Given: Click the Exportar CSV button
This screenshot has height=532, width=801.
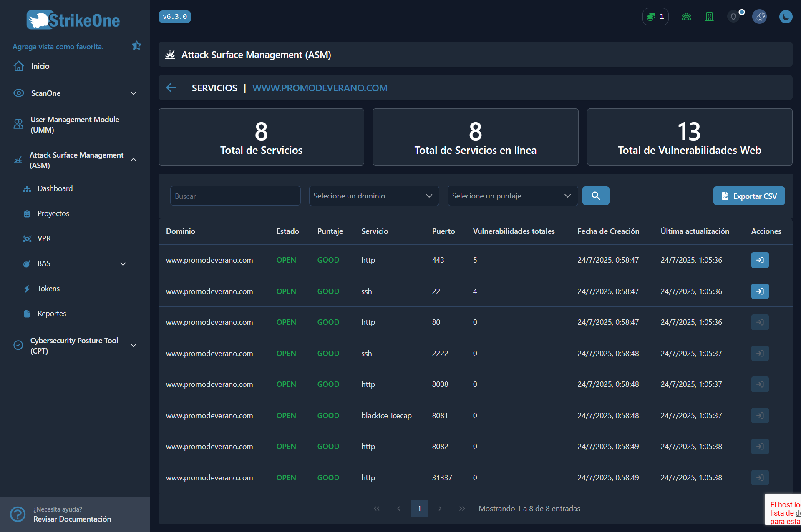Looking at the screenshot, I should (x=749, y=196).
